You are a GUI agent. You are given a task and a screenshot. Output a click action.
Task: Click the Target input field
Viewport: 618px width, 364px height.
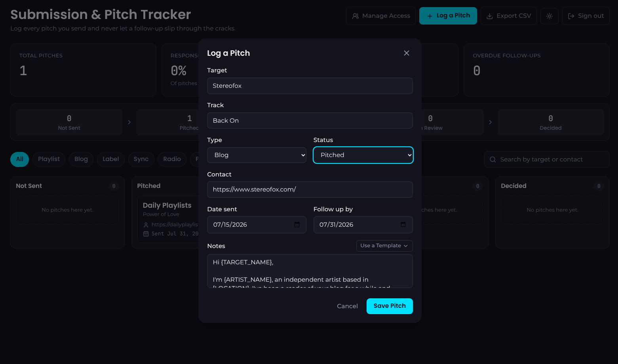pos(310,86)
